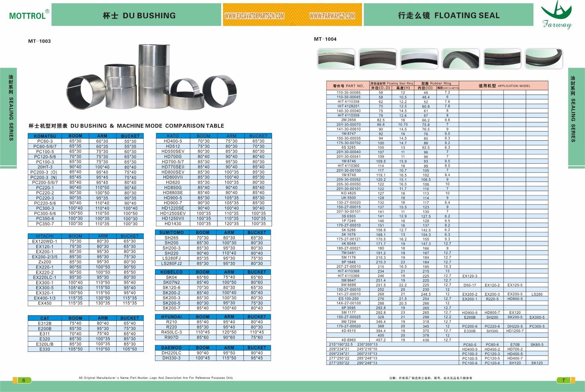Screen dimensions: 585x392
Task: Click the fifth floating seal thumbnail
Action: point(502,58)
